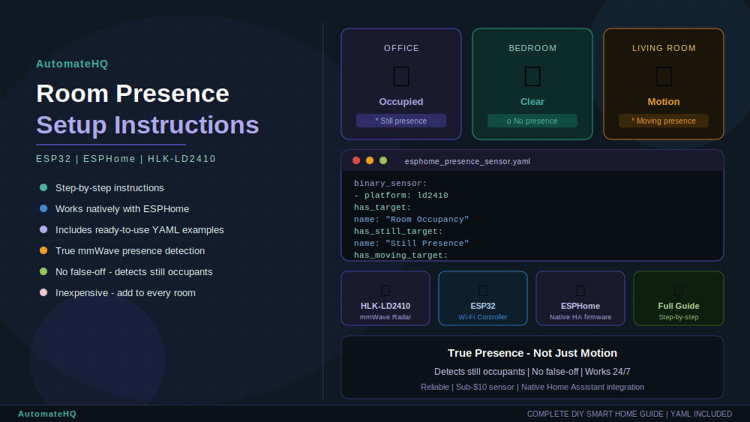Screen dimensions: 750x422
Task: Click the icon above ESP32 label
Action: point(483,290)
